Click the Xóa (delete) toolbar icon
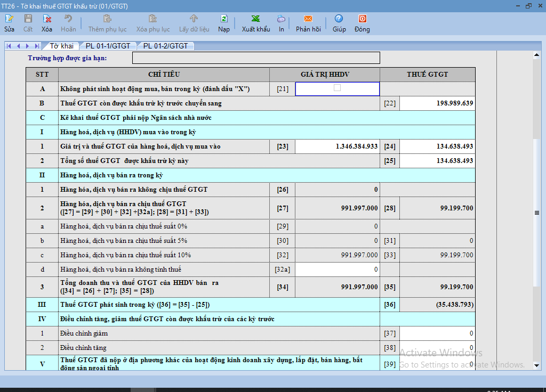546x392 pixels. pos(47,19)
